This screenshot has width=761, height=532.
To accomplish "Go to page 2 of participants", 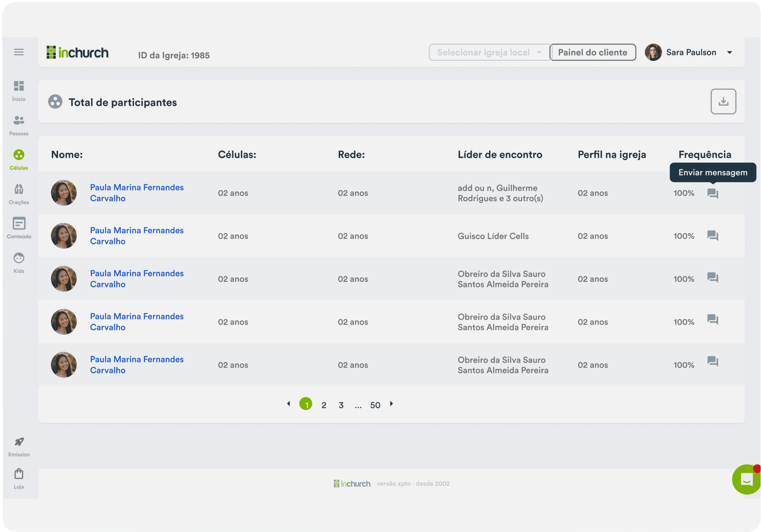I will pos(323,405).
